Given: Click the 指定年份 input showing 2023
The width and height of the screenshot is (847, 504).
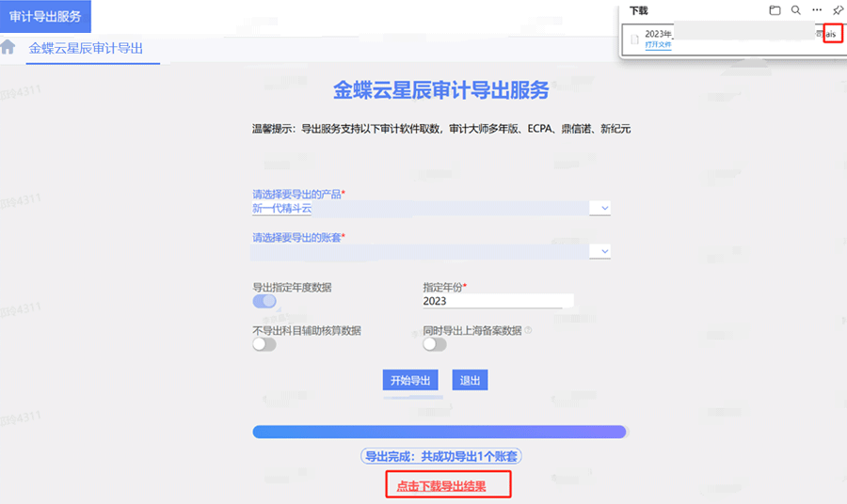Looking at the screenshot, I should click(498, 301).
